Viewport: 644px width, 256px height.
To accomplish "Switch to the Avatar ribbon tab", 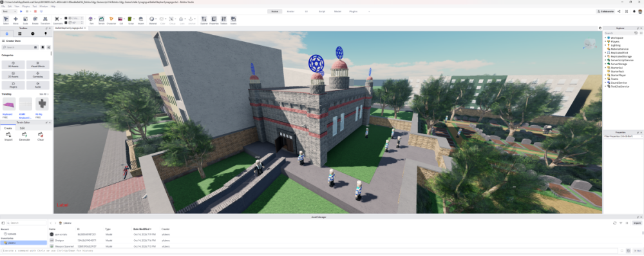I will pos(290,12).
